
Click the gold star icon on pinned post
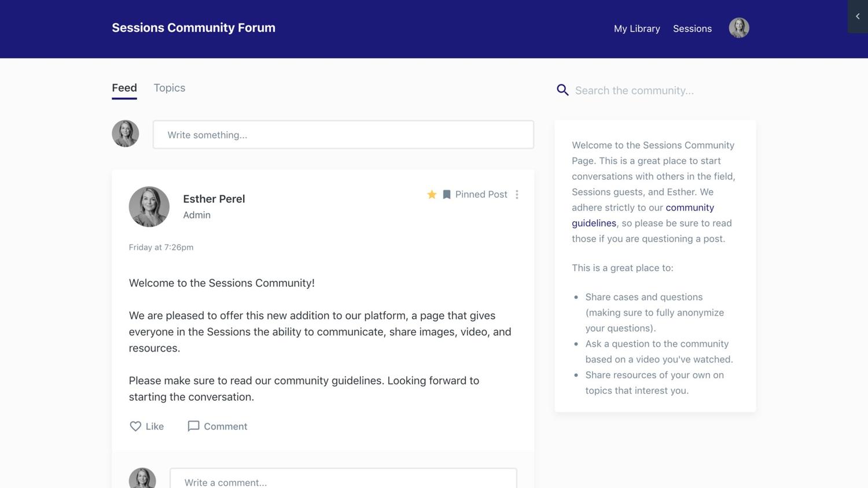click(432, 194)
